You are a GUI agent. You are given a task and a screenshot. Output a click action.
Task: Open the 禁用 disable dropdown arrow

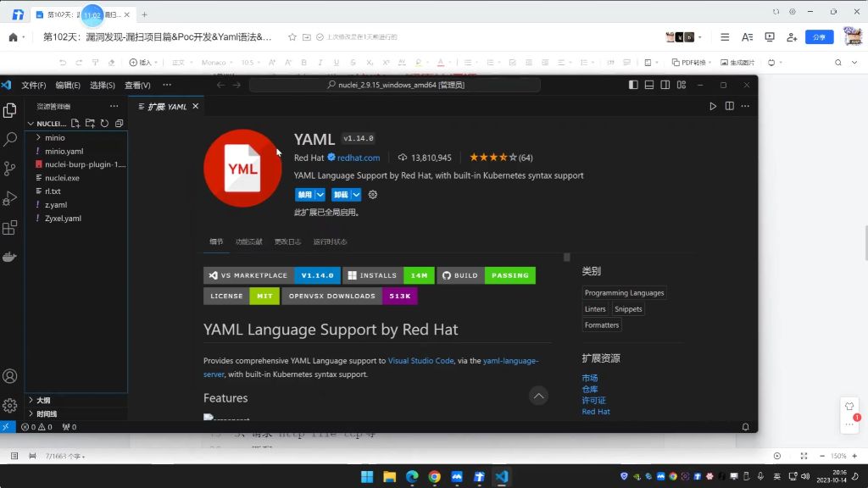pos(320,195)
